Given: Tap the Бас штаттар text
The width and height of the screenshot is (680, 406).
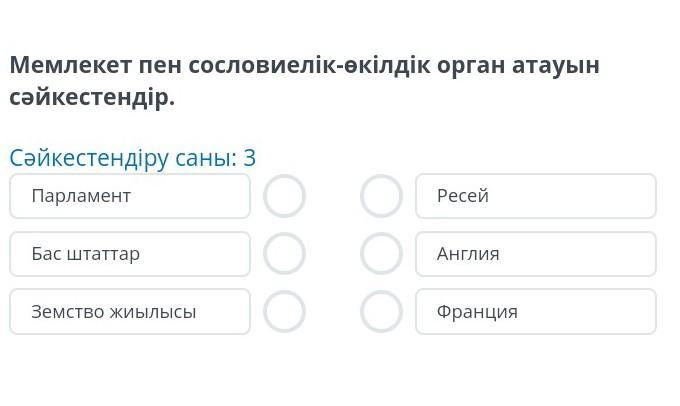Looking at the screenshot, I should point(85,254).
